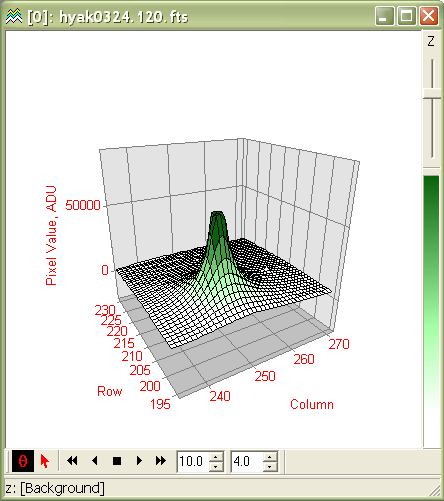Stop the plot rotation animation
The width and height of the screenshot is (444, 501).
(117, 461)
